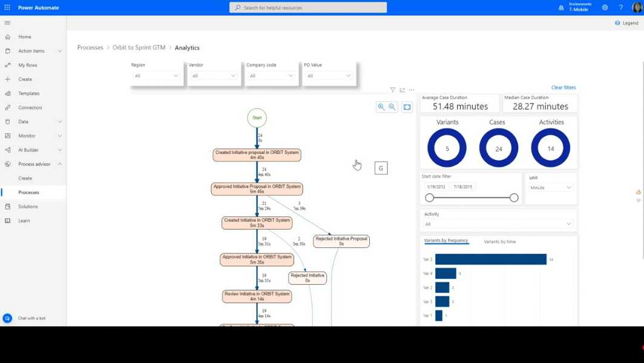The width and height of the screenshot is (644, 363).
Task: Click the Monitor chart icon
Action: click(7, 136)
